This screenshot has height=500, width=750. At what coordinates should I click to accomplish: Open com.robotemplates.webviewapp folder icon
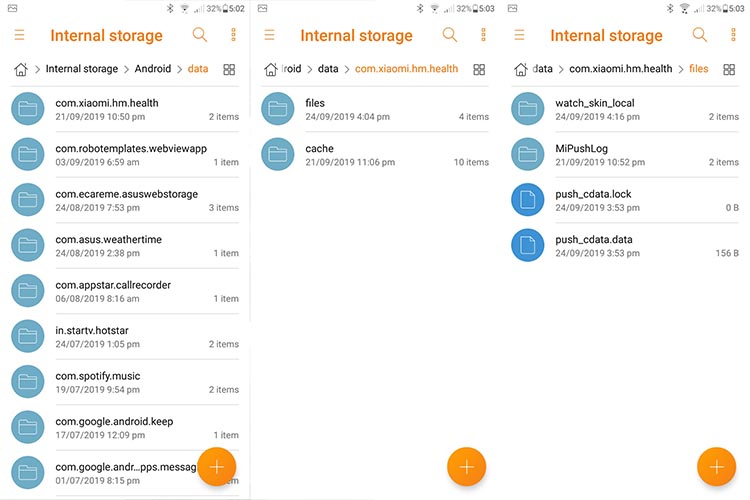(x=28, y=154)
